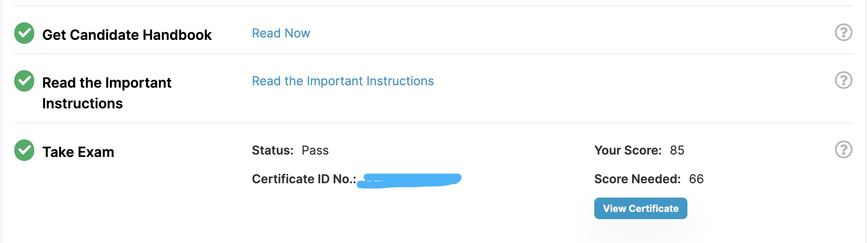Select the green checkmark for Read the Important Instructions
Screen dimensions: 868x243
[24, 81]
